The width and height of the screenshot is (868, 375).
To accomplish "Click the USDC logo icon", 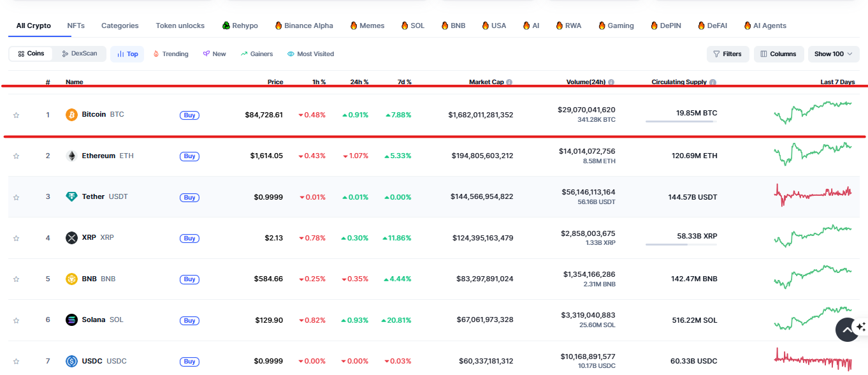I will [72, 361].
